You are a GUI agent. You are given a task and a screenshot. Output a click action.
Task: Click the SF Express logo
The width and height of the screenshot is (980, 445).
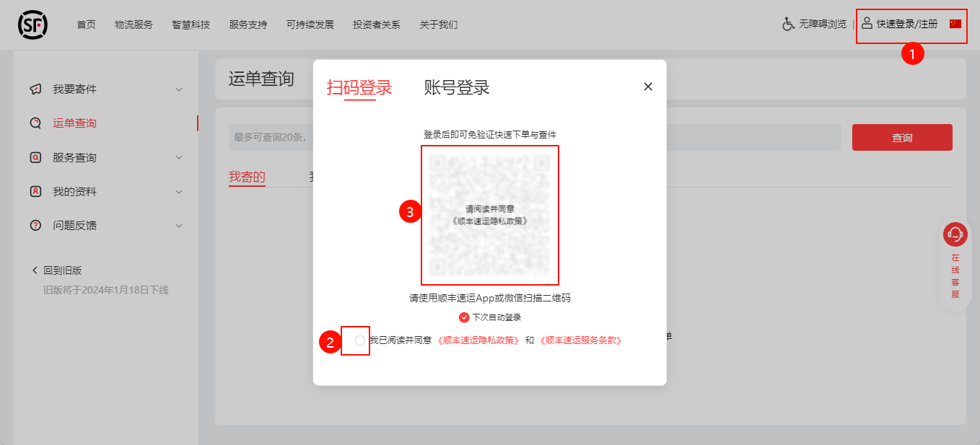pyautogui.click(x=32, y=25)
